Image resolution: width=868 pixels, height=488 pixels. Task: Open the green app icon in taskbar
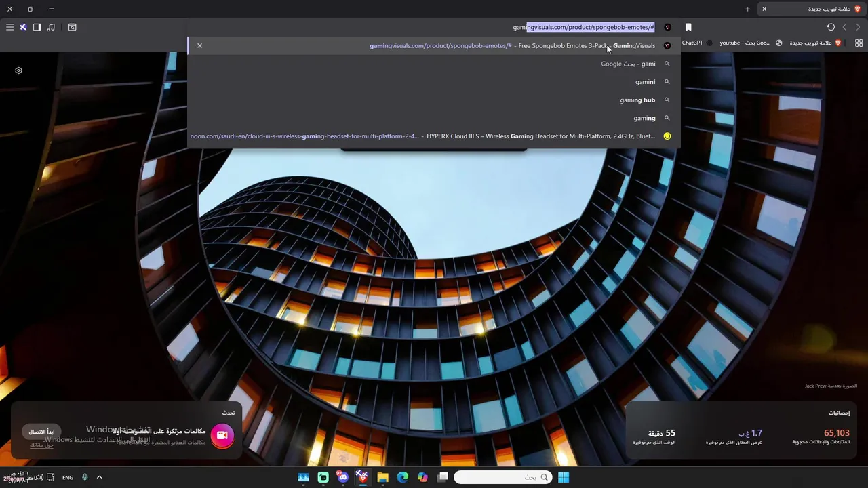pos(323,477)
